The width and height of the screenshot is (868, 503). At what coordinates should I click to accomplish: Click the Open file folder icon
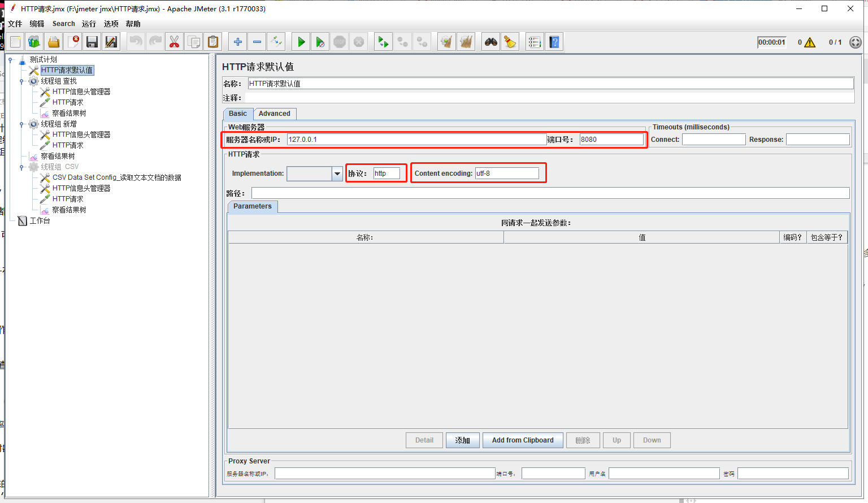(54, 42)
